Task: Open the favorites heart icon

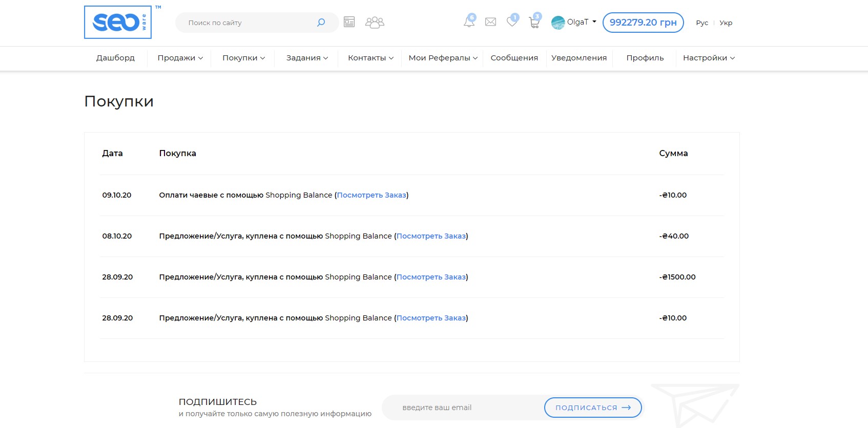Action: 512,22
